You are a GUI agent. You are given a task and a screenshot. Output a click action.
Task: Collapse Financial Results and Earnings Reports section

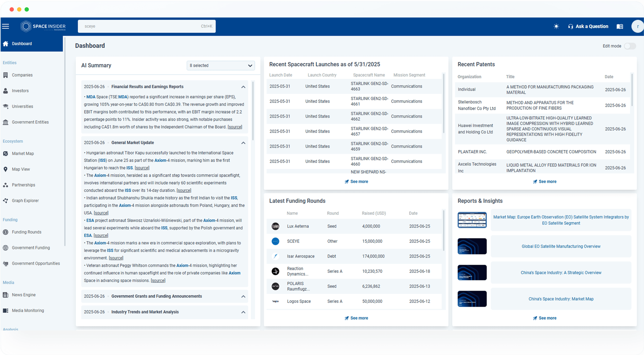click(x=243, y=87)
